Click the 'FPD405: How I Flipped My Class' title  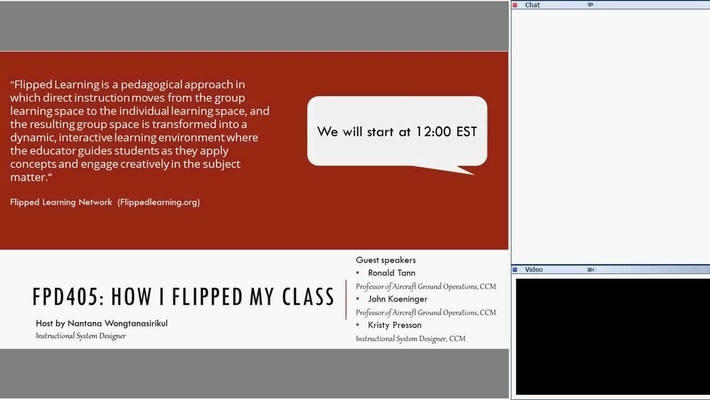pyautogui.click(x=183, y=297)
